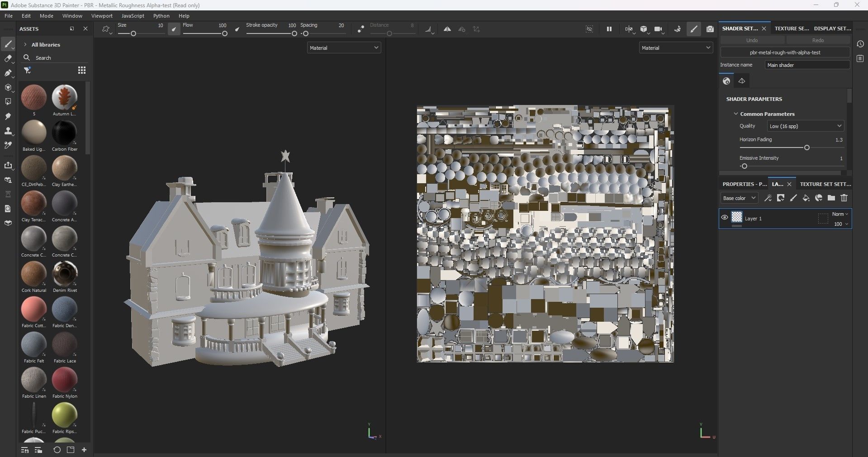Delete the selected layer with trash icon
The height and width of the screenshot is (457, 868).
tap(844, 198)
